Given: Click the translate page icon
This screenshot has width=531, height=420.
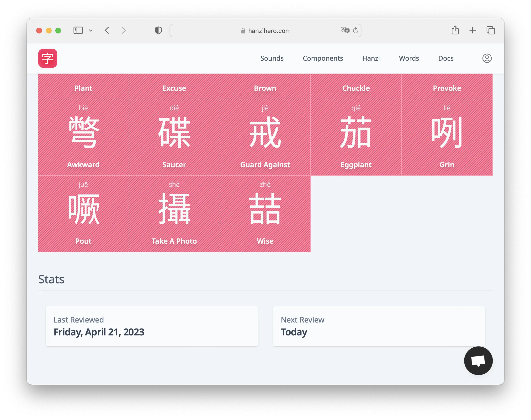Looking at the screenshot, I should point(345,30).
